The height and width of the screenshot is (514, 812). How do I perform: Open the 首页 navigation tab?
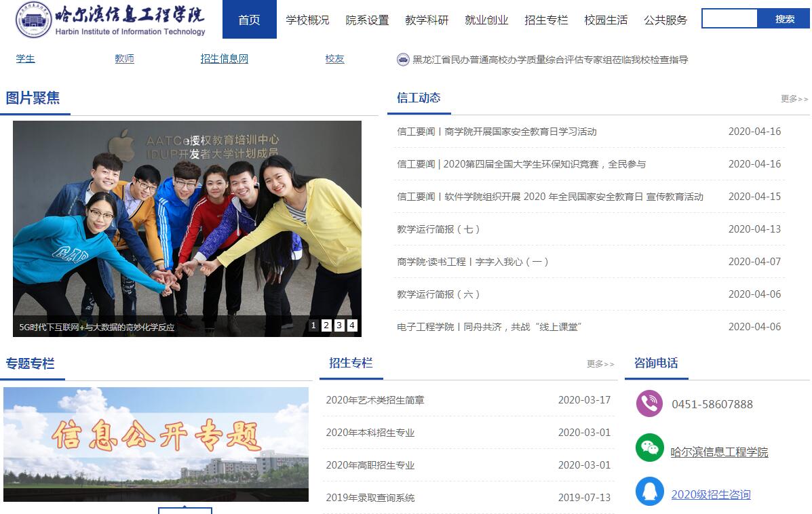click(x=249, y=20)
